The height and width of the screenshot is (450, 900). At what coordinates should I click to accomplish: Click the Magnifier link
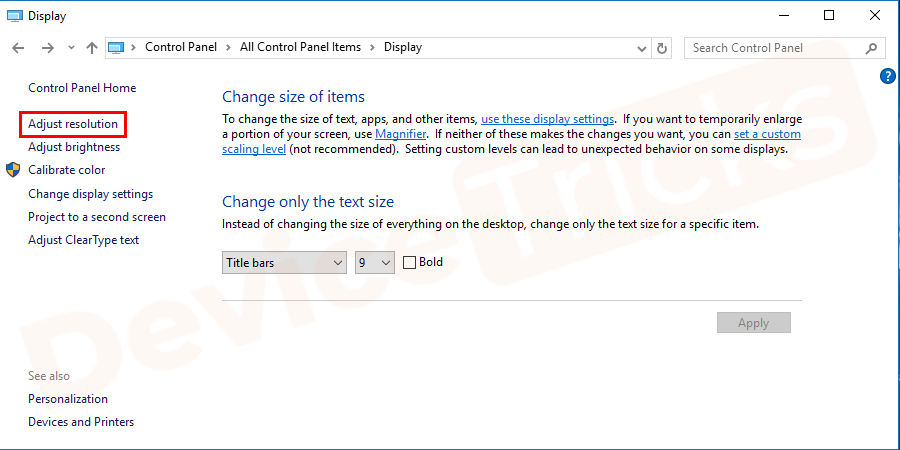coord(401,134)
